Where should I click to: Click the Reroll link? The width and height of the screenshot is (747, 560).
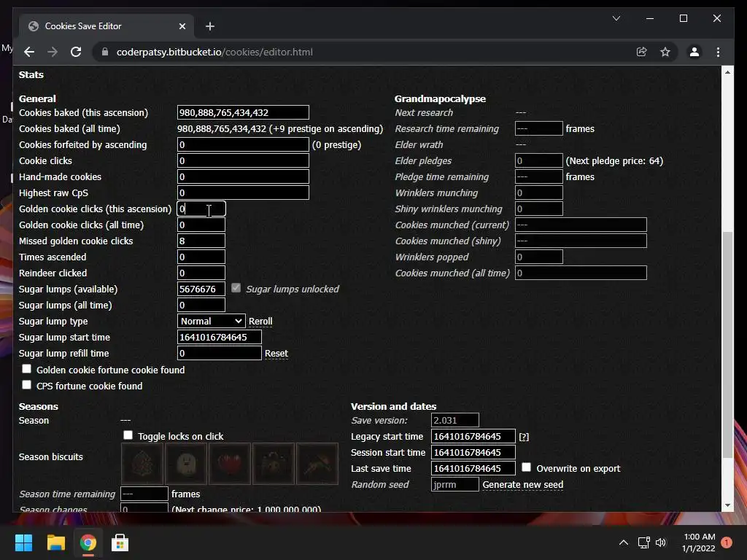coord(260,322)
